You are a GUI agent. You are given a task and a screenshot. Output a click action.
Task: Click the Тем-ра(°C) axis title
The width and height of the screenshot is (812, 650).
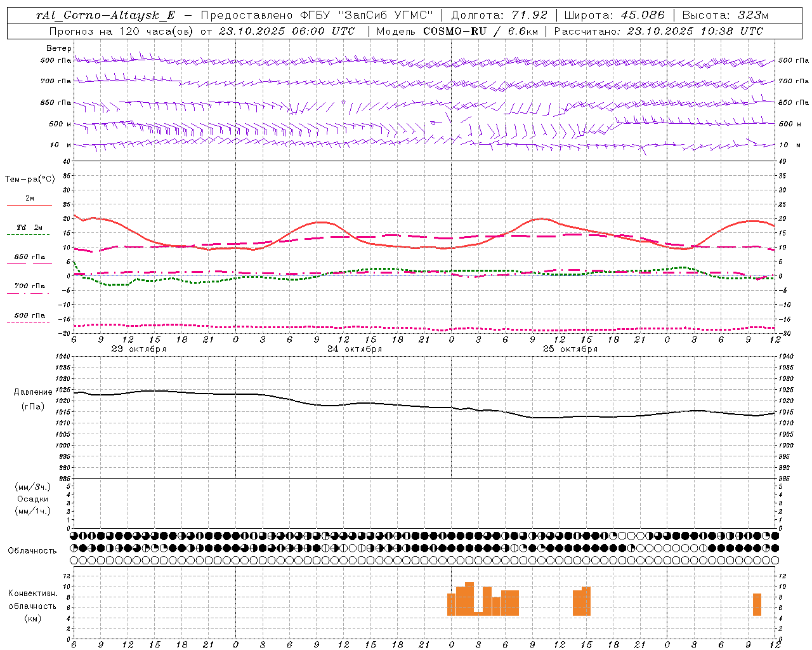30,180
